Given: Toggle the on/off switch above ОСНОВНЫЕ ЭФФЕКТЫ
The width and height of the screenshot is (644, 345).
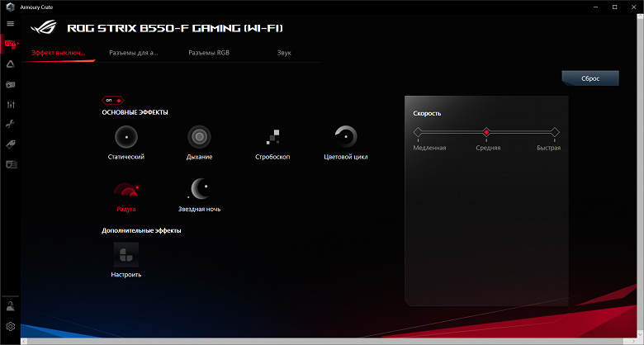Looking at the screenshot, I should (x=113, y=100).
